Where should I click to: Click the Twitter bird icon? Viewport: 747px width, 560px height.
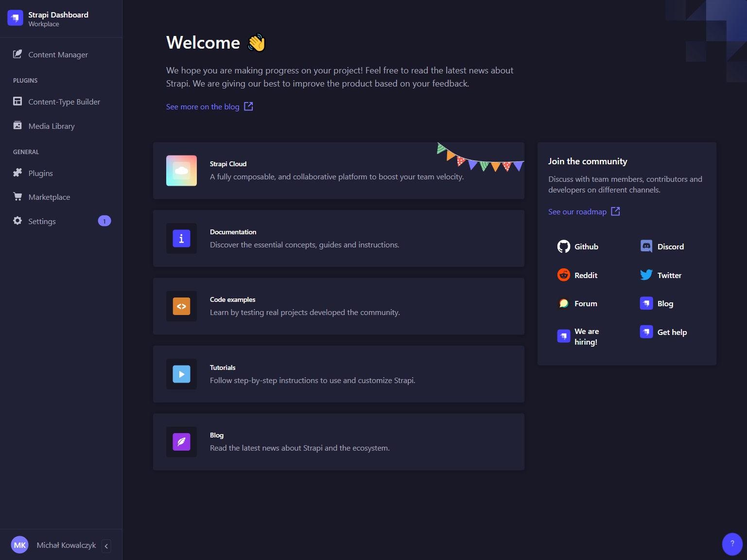(646, 275)
